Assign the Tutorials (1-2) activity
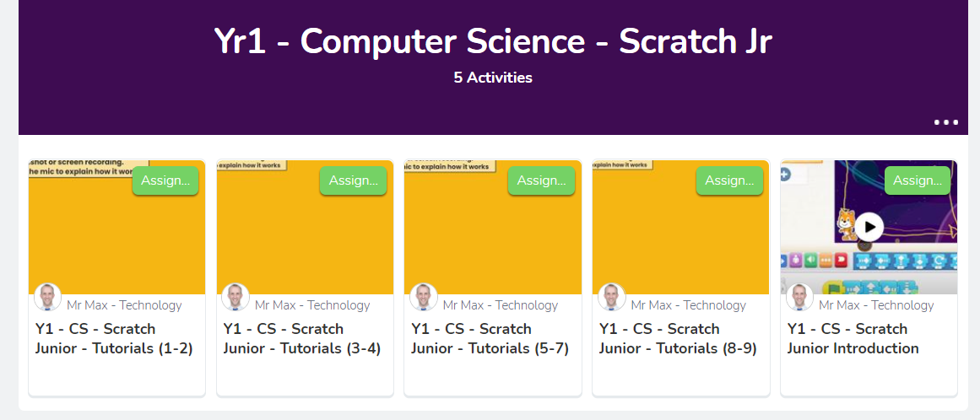The width and height of the screenshot is (980, 420). tap(165, 181)
